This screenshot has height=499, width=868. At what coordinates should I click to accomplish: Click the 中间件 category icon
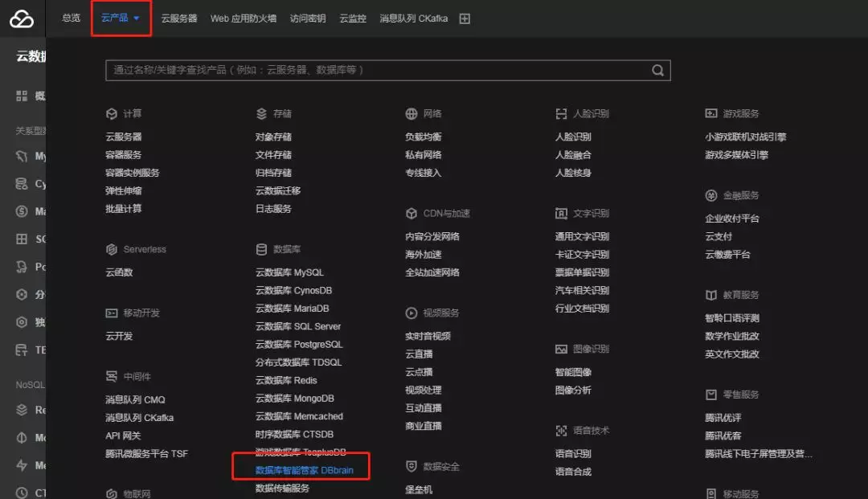pyautogui.click(x=112, y=377)
